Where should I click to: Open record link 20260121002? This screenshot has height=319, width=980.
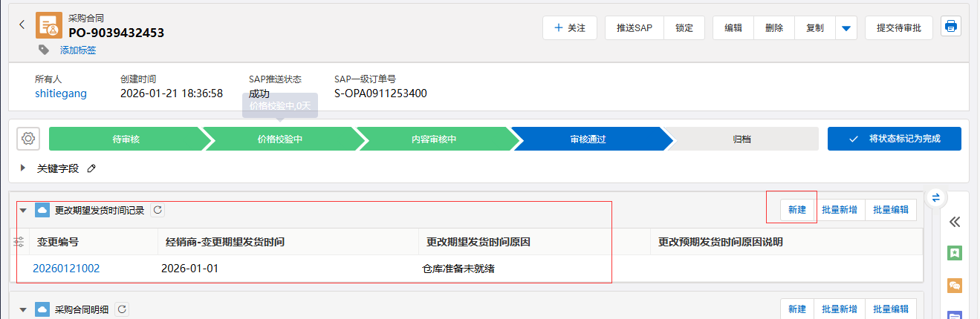click(x=66, y=269)
